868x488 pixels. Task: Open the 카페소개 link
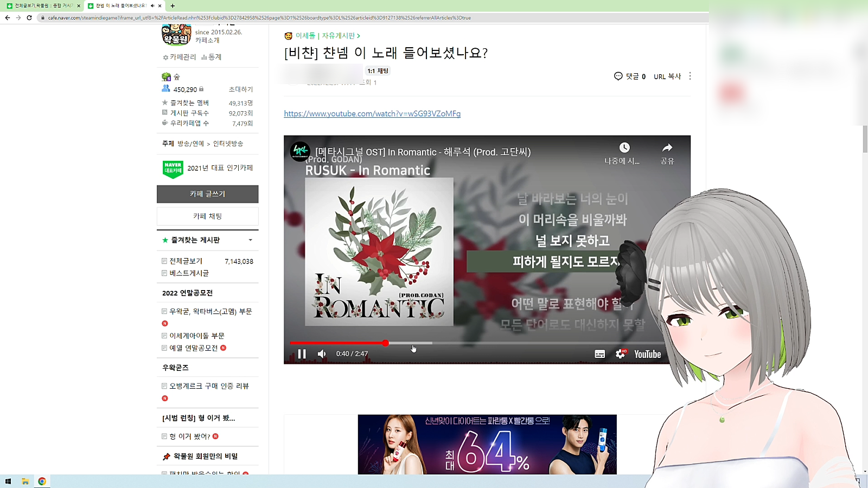pyautogui.click(x=207, y=40)
